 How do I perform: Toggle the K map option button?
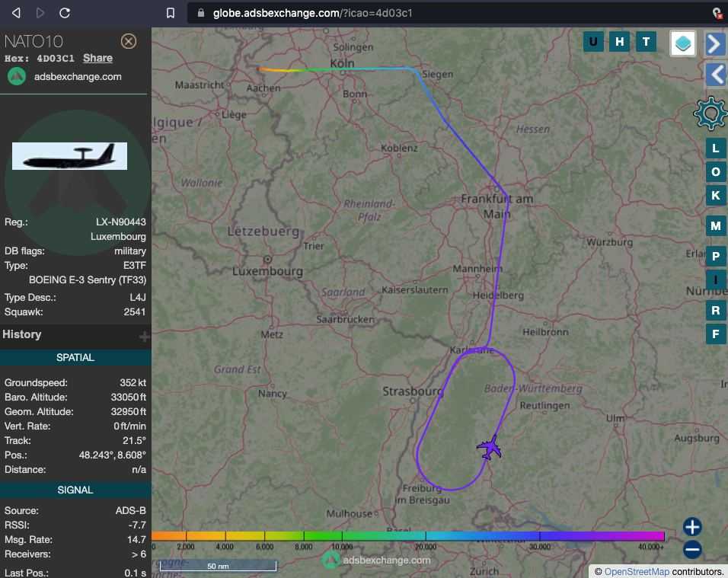click(716, 196)
